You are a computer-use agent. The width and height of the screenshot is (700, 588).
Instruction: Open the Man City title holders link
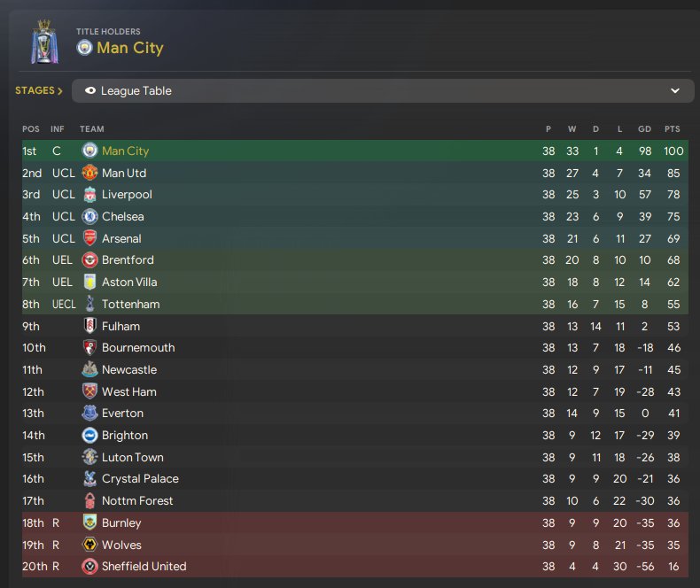130,48
